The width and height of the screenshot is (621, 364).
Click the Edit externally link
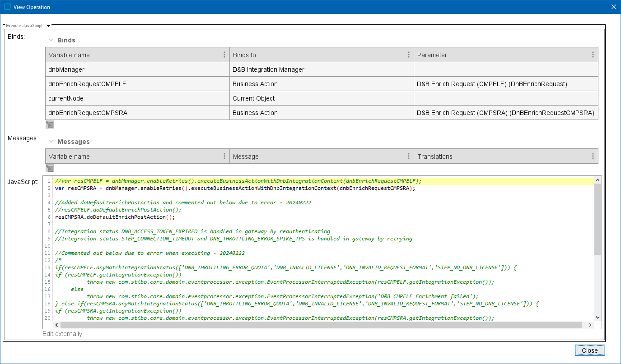[x=62, y=334]
